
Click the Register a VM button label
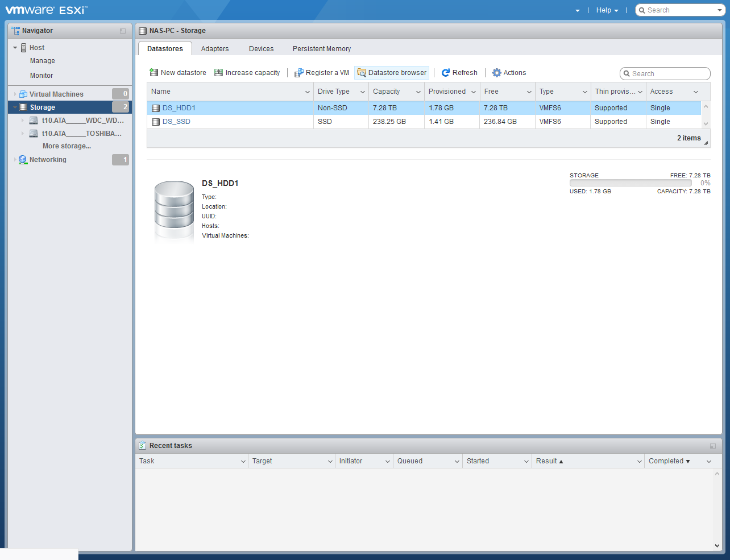click(x=327, y=73)
